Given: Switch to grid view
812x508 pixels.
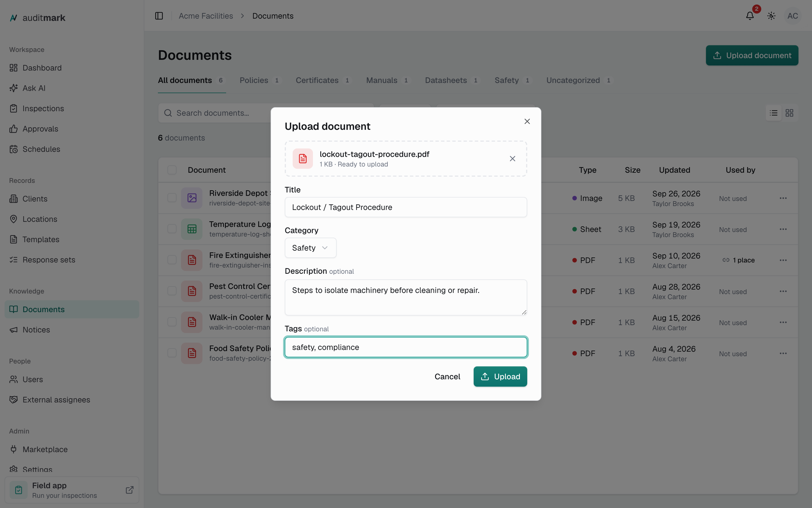Looking at the screenshot, I should [x=789, y=113].
